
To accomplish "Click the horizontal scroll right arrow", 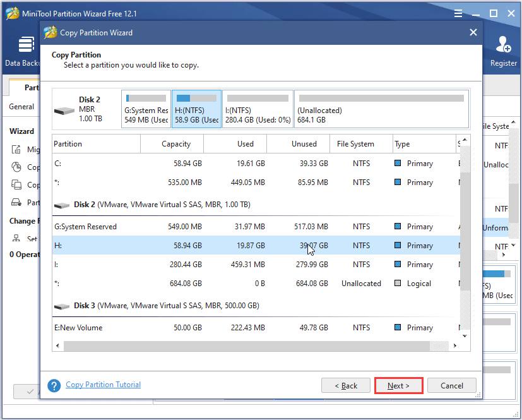I will pos(455,345).
